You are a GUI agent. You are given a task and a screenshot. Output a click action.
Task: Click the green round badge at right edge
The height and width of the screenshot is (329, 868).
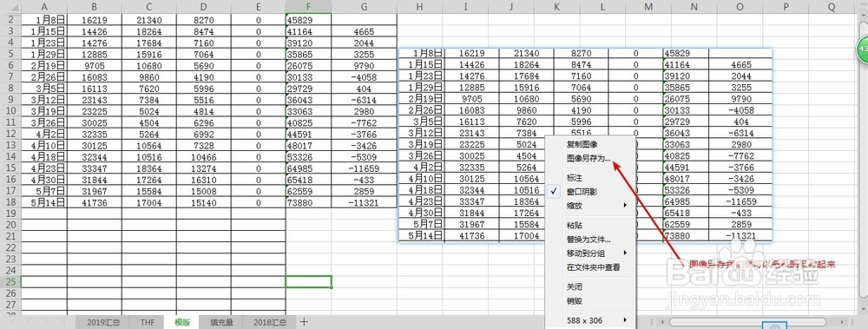(x=863, y=49)
